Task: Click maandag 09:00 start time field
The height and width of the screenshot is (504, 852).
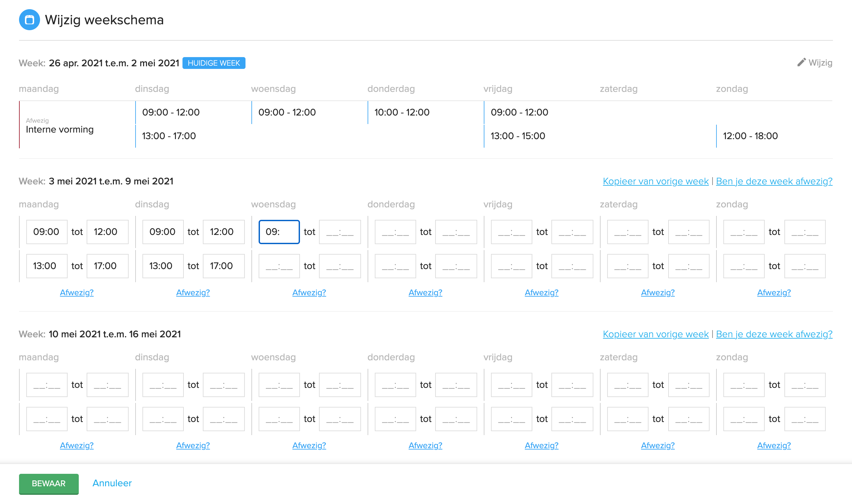Action: coord(47,232)
